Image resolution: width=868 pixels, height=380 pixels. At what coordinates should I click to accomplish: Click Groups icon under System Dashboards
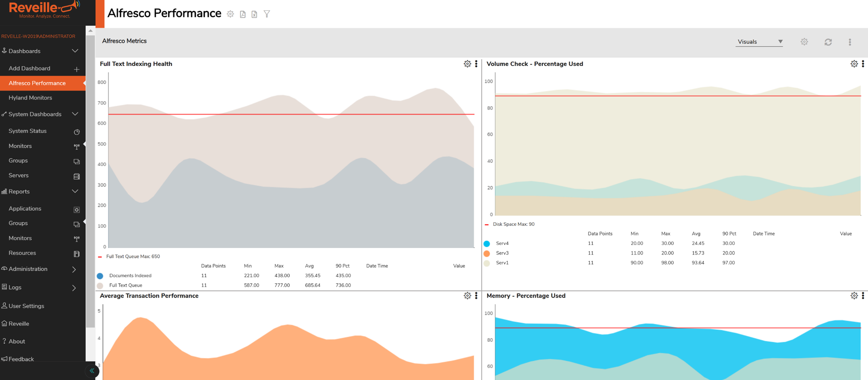(76, 161)
